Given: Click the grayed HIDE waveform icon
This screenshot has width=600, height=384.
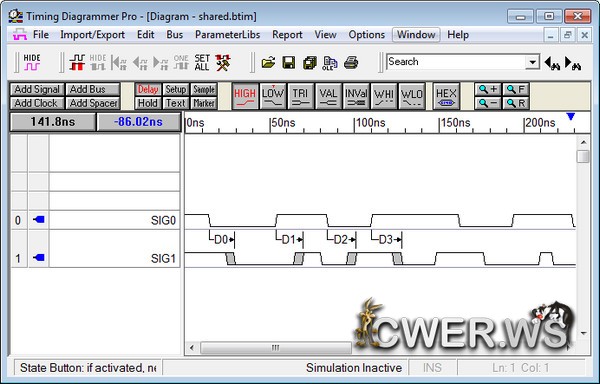Looking at the screenshot, I should tap(98, 62).
